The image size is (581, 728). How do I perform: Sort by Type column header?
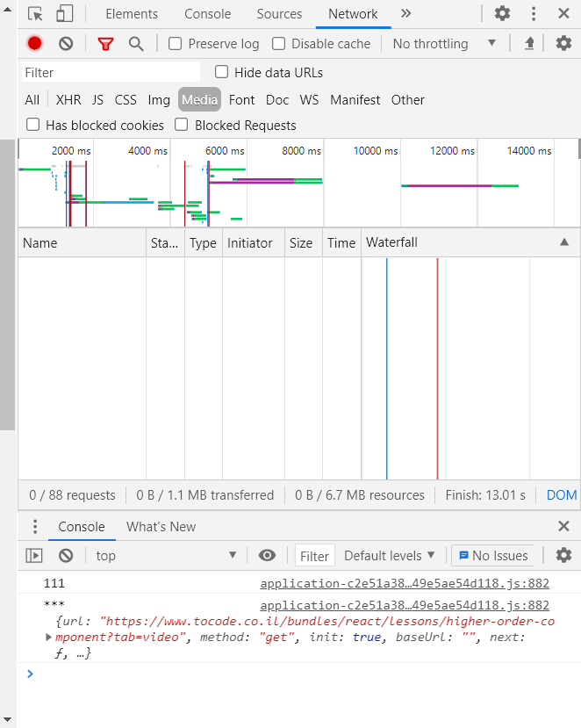click(x=204, y=242)
